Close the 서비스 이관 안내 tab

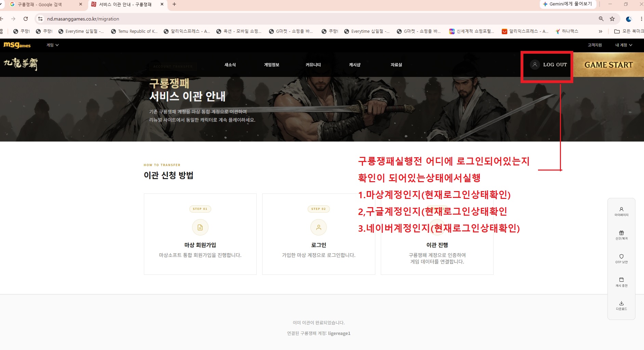[x=162, y=4]
